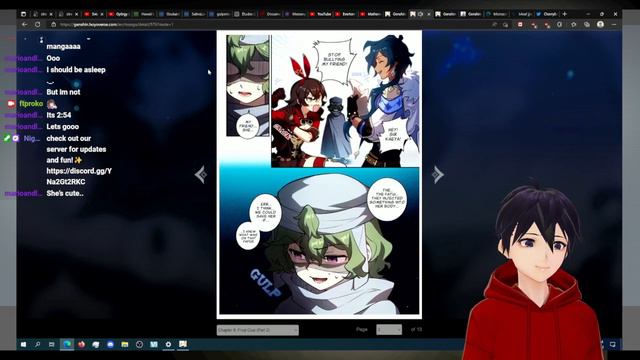Screen dimensions: 640x360
Task: Switch to the YouTube tab
Action: point(320,14)
